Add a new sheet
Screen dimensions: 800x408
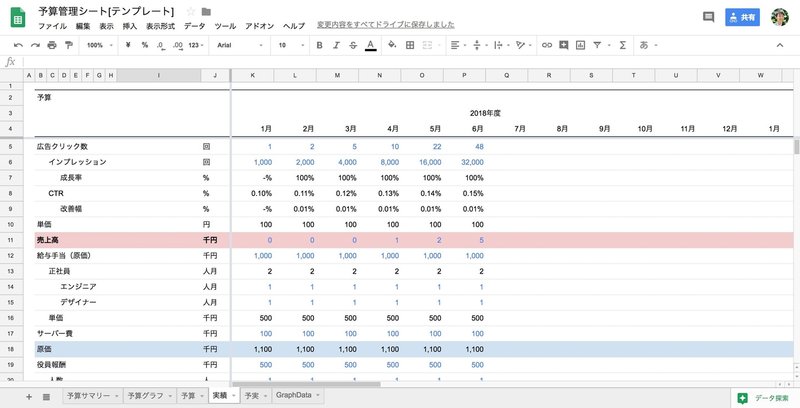tap(29, 397)
